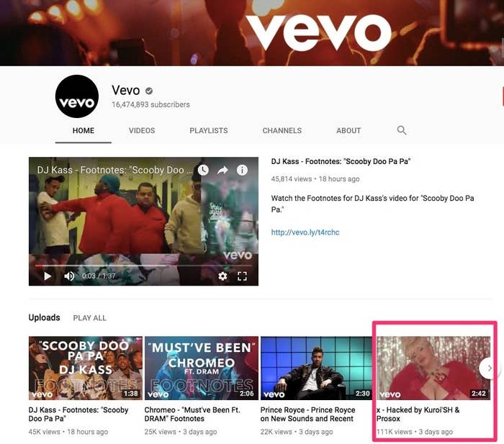Open the Playlists tab
The image size is (504, 444).
209,131
